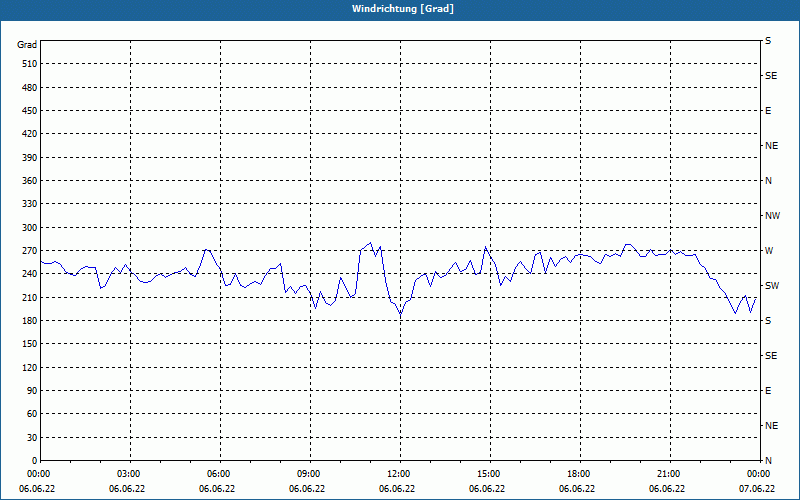The height and width of the screenshot is (500, 800).
Task: Click the 270 degree axis label
Action: 30,251
